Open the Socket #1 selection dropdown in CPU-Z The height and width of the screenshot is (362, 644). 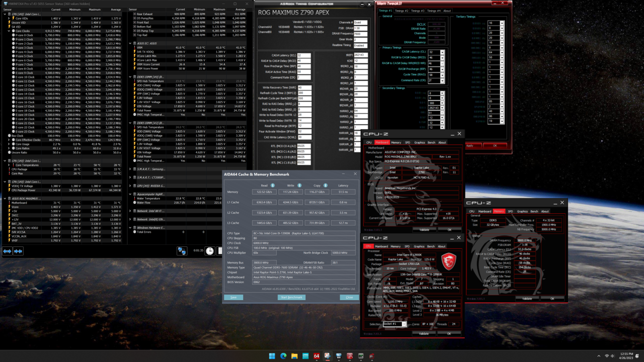pos(404,324)
